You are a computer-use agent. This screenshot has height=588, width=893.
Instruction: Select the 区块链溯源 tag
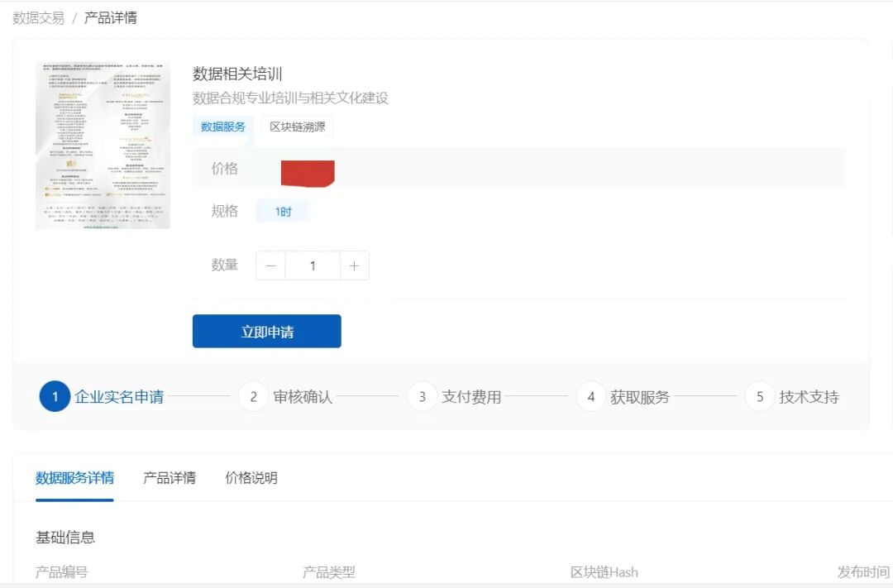pos(296,127)
